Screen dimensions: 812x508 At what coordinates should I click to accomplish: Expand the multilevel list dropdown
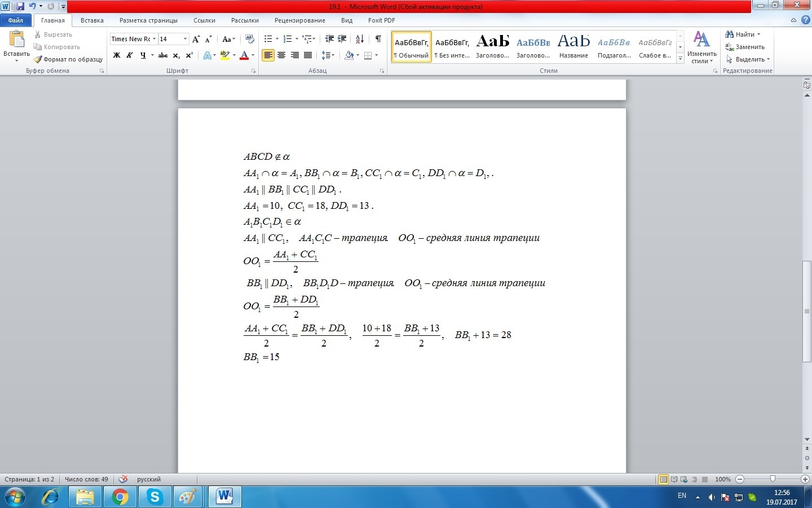coord(314,39)
